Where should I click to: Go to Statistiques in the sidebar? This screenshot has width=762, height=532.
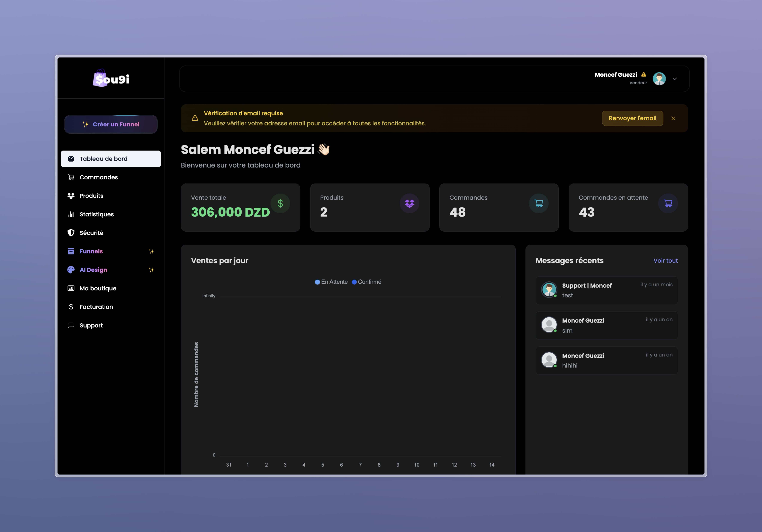coord(97,214)
